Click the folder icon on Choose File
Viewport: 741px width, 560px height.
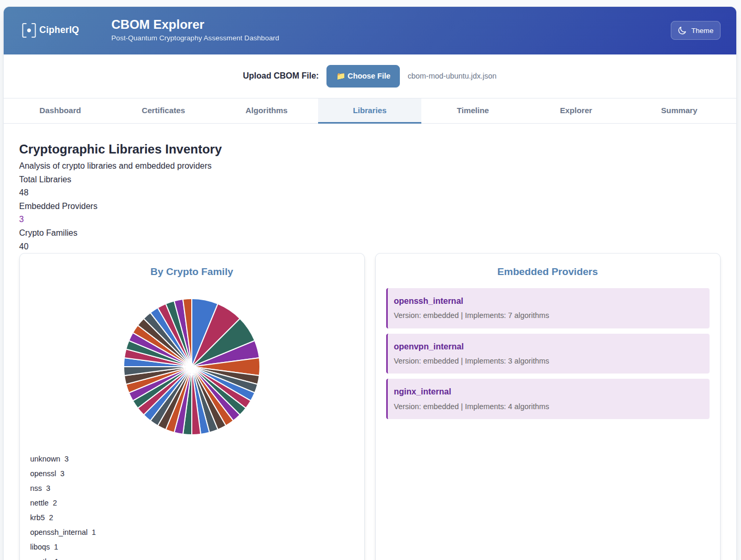point(341,76)
